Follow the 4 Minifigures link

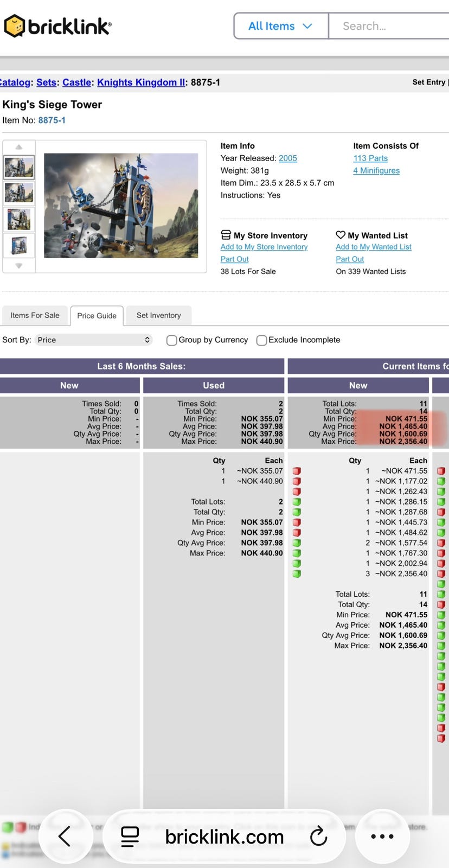click(x=376, y=170)
